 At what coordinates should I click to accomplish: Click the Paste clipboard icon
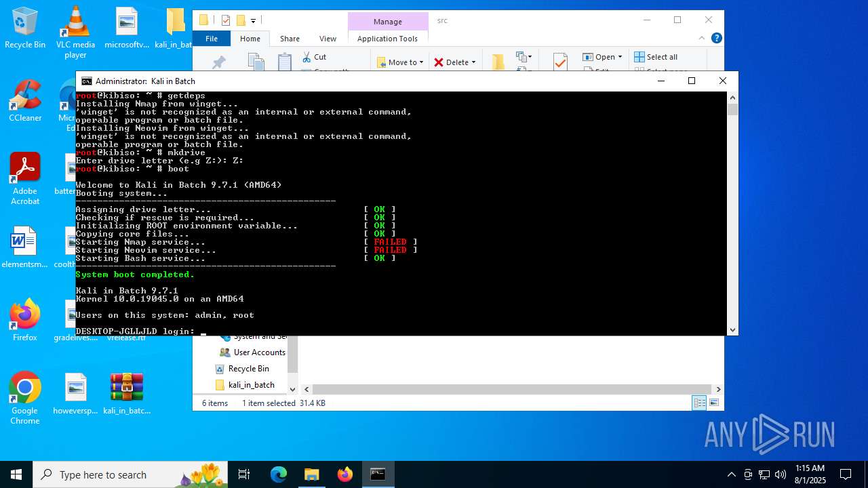coord(285,62)
